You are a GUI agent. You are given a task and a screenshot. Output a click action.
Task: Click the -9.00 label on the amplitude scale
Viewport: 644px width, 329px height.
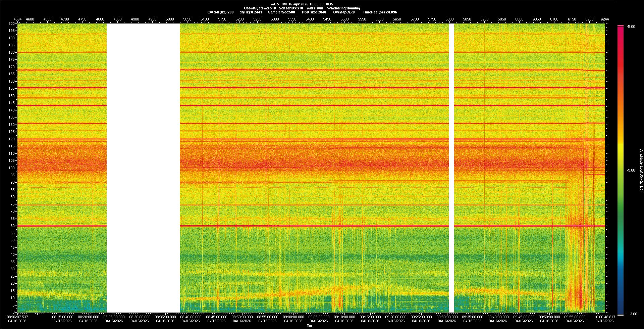tap(631, 170)
